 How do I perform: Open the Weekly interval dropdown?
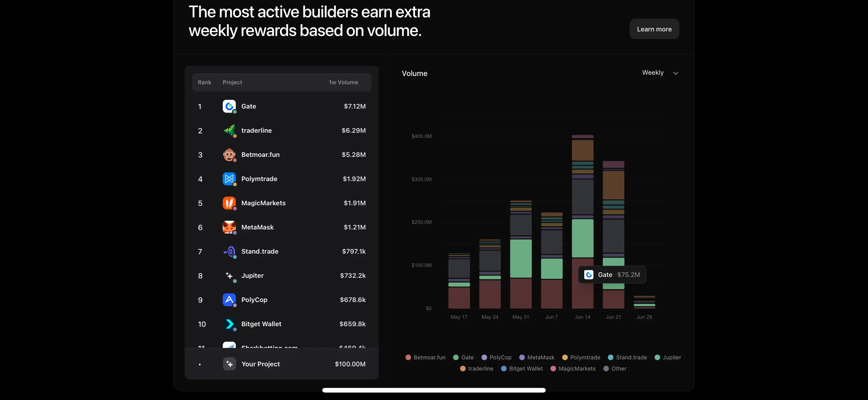(660, 73)
